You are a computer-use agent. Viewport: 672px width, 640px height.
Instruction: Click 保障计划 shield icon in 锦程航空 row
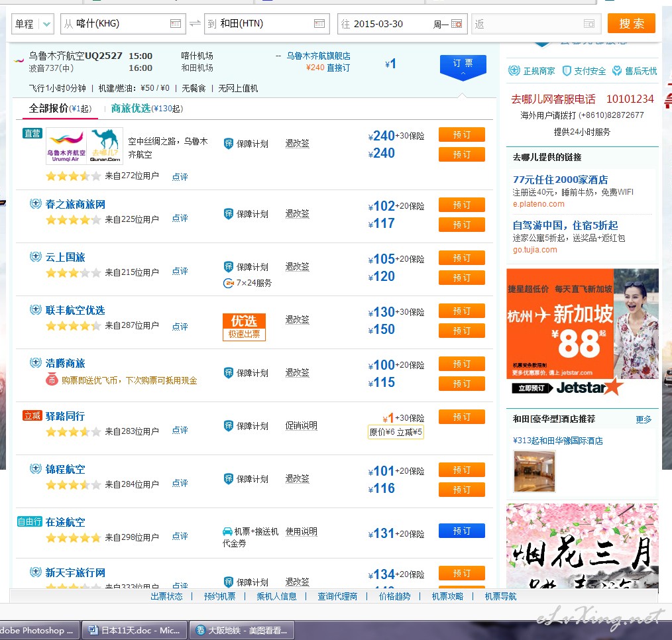tap(229, 479)
